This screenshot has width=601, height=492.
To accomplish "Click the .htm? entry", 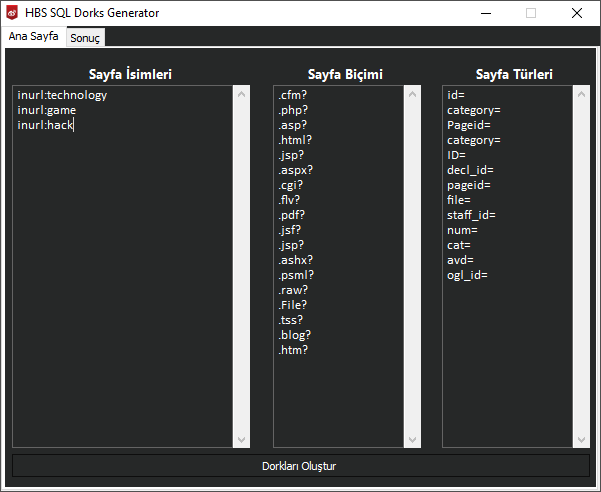I will coord(293,350).
